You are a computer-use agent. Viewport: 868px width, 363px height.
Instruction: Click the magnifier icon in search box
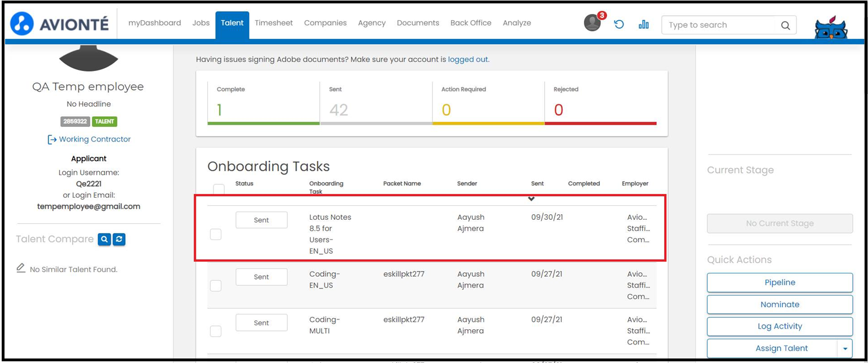(x=785, y=25)
